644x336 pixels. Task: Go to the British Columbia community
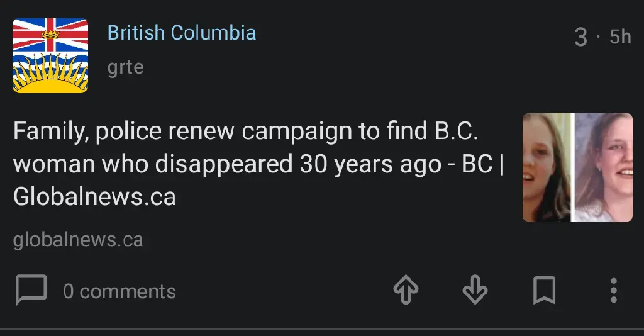point(181,33)
